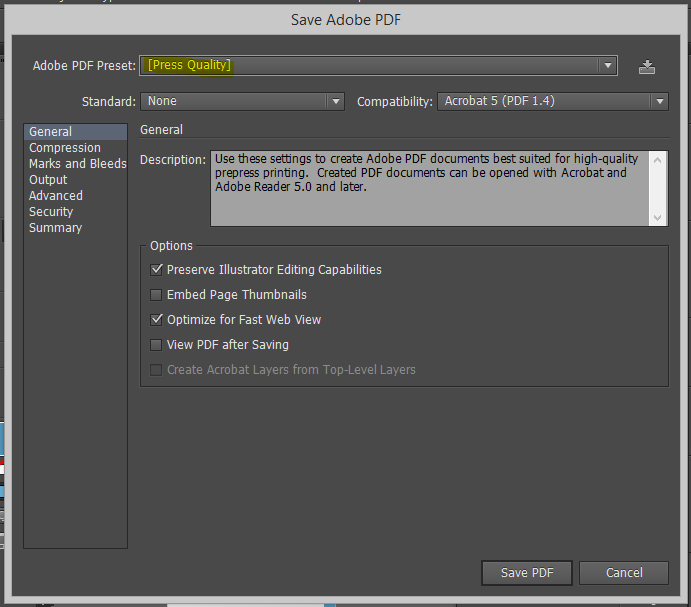Open the Compatibility dropdown
The image size is (691, 607).
click(x=553, y=101)
